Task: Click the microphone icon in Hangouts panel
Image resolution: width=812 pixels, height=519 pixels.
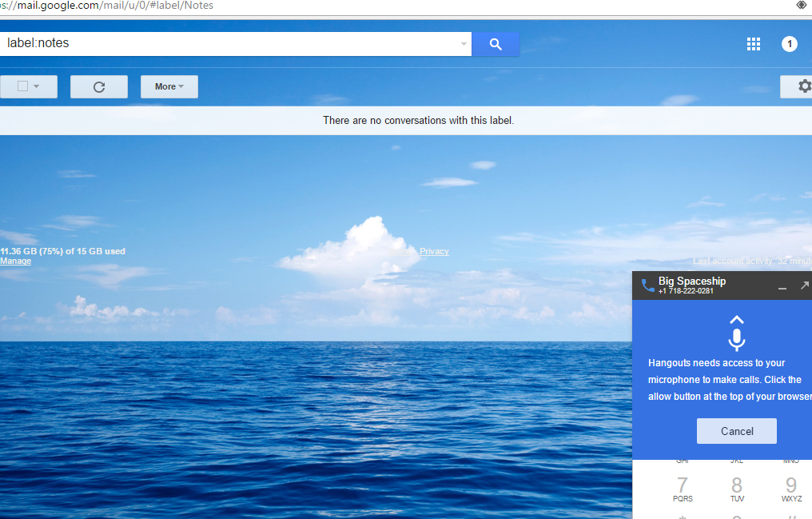Action: pyautogui.click(x=736, y=339)
